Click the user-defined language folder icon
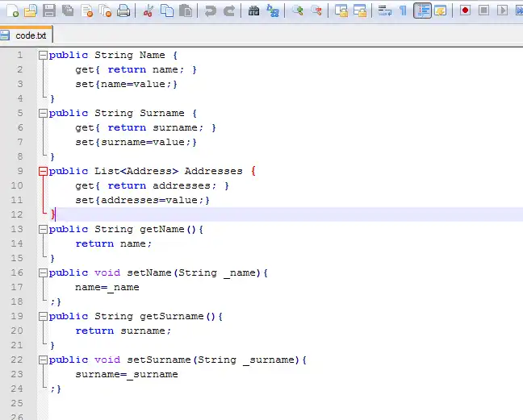 point(441,10)
